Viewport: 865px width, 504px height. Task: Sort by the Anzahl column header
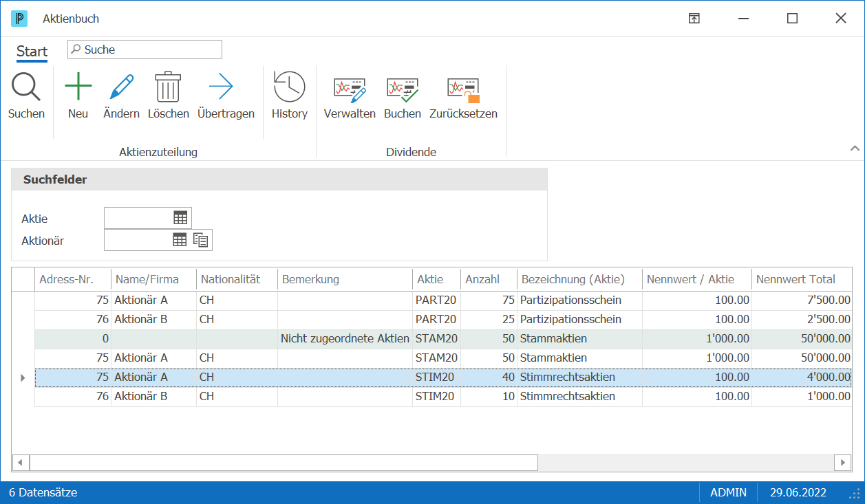[489, 279]
